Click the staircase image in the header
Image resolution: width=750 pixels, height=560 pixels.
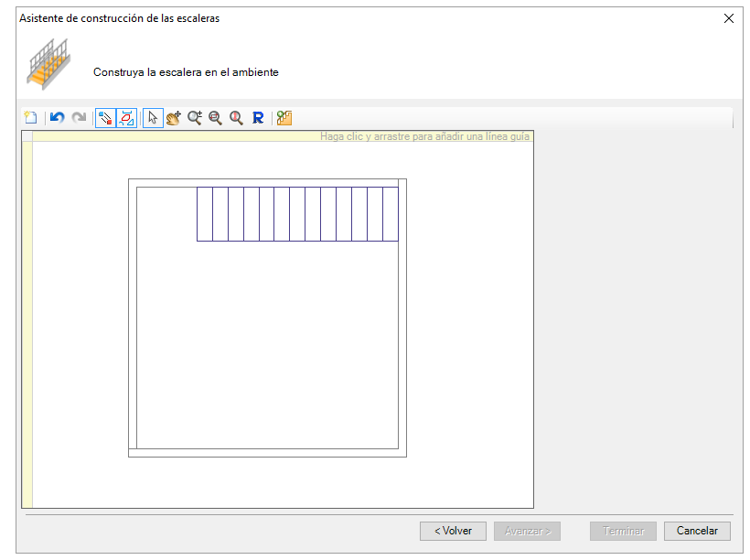click(49, 64)
